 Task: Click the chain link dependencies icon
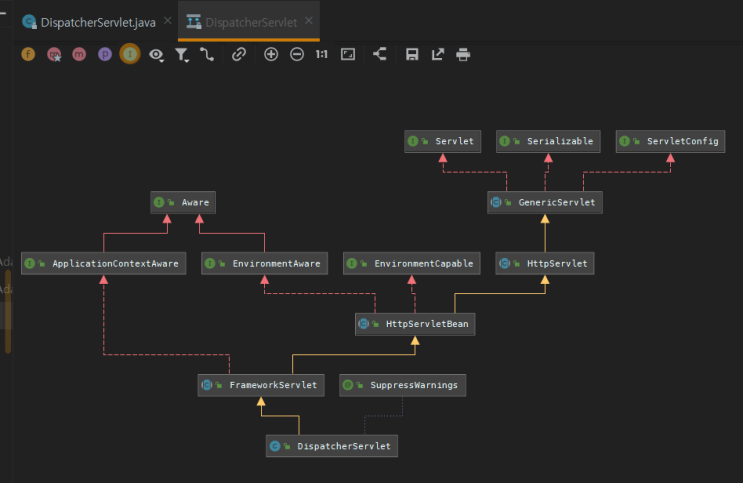click(x=238, y=55)
